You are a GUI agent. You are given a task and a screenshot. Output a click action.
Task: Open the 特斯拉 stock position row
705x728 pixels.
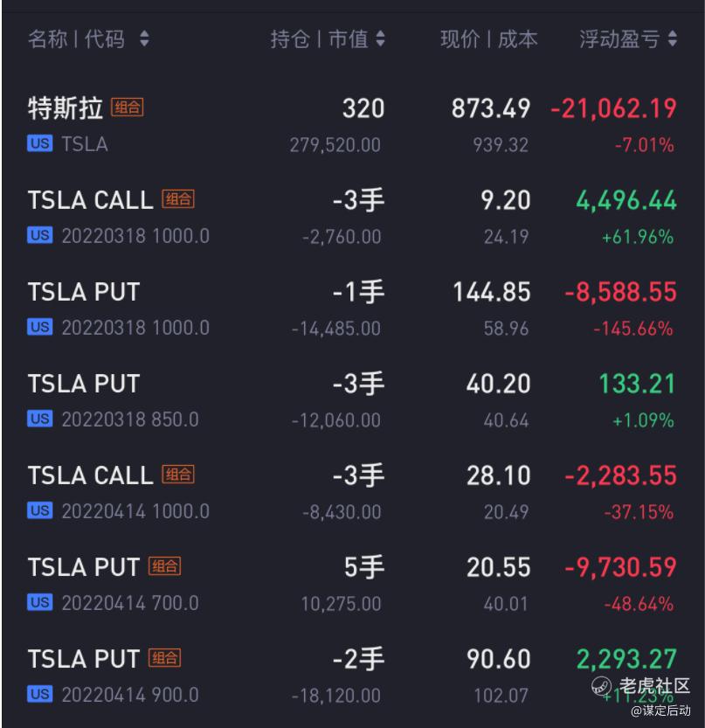coord(352,125)
